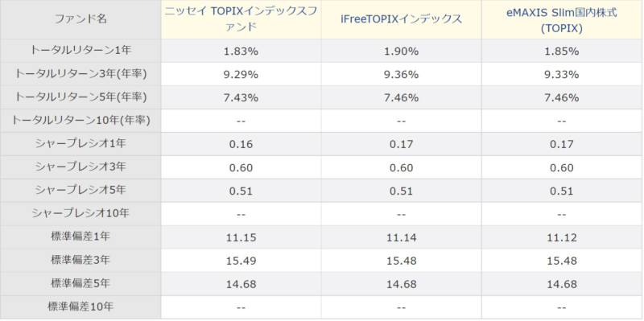The height and width of the screenshot is (321, 644).
Task: Open the ニッセイ TOPIXインデックスファンド link
Action: (241, 19)
